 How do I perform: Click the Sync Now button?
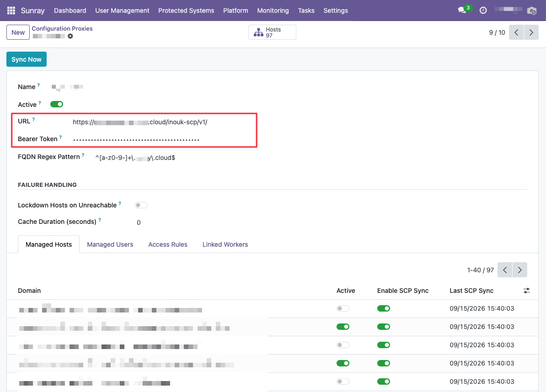pos(27,59)
